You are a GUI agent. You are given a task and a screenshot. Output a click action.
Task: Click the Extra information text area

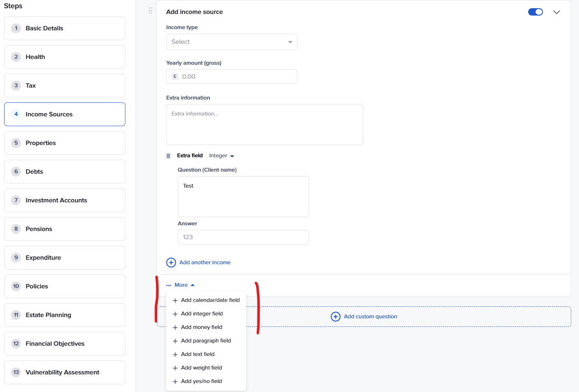[x=264, y=125]
